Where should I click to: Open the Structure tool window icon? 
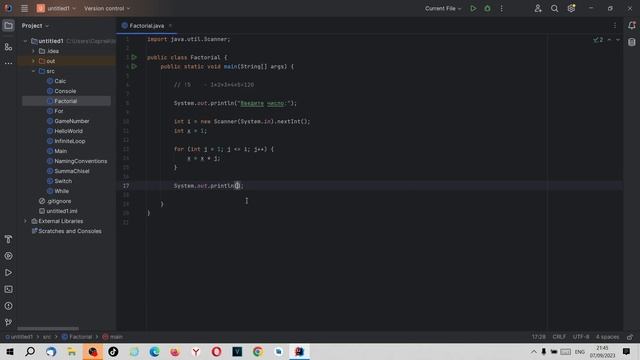pos(8,47)
